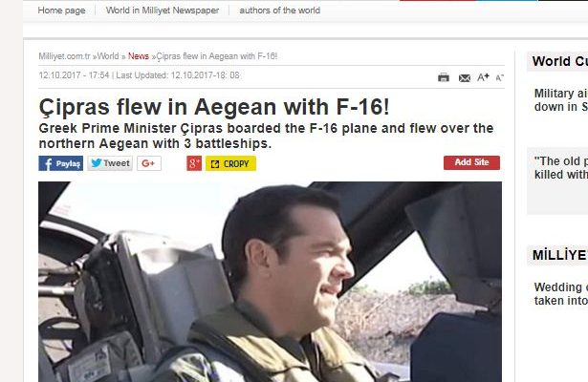The image size is (588, 382).
Task: Decrease font size with A- icon
Action: coord(499,78)
